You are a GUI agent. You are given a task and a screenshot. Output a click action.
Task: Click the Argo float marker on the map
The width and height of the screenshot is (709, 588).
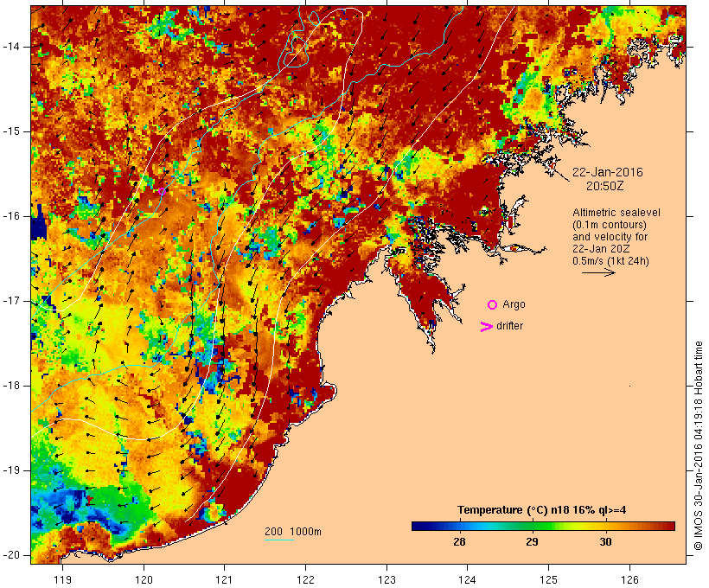point(162,191)
